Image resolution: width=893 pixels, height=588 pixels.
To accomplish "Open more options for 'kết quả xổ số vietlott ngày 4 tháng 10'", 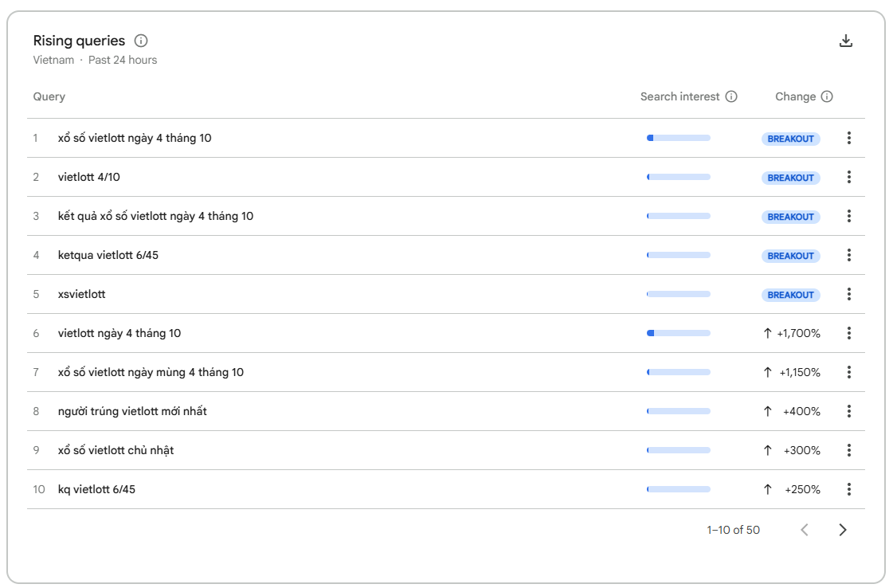I will (848, 216).
